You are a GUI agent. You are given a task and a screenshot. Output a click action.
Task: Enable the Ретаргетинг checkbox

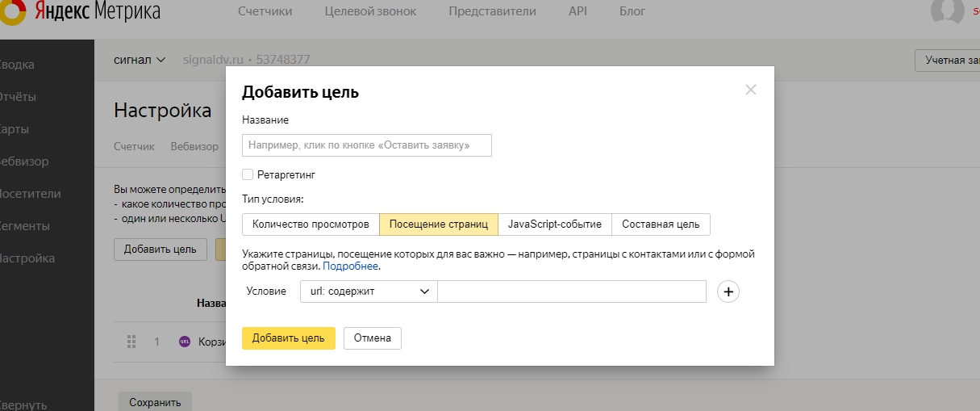pyautogui.click(x=248, y=174)
